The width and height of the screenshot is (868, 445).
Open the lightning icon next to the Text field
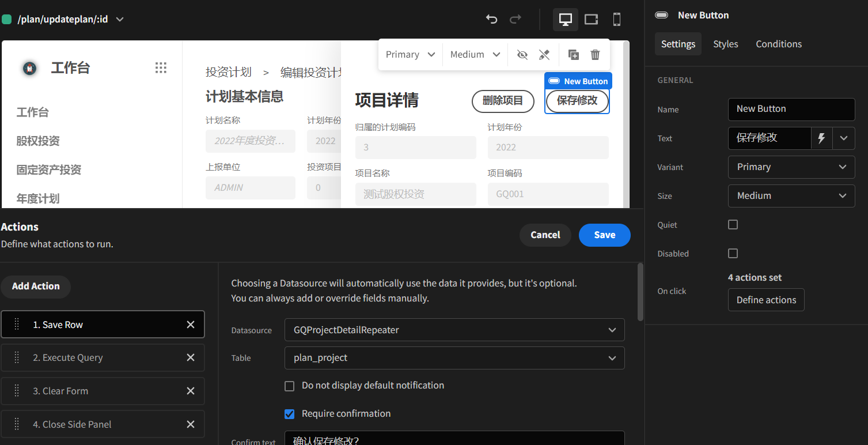(x=821, y=138)
